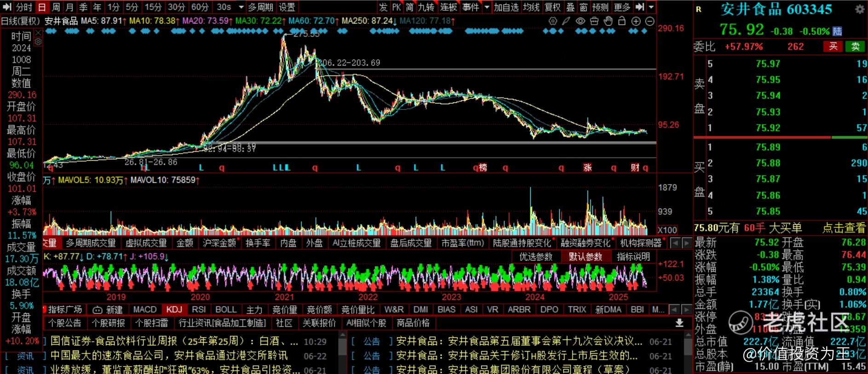Open the 社区 tab in the news panel
Viewport: 868px width, 374px height.
tap(284, 323)
